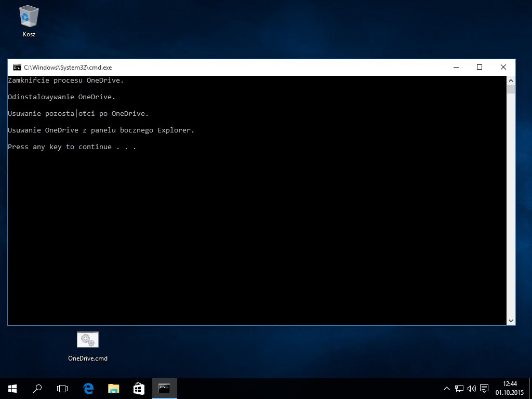Click 'Usuwanie OneDrive z panelu bocznego Explorer.' line
This screenshot has height=399, width=532.
point(101,130)
